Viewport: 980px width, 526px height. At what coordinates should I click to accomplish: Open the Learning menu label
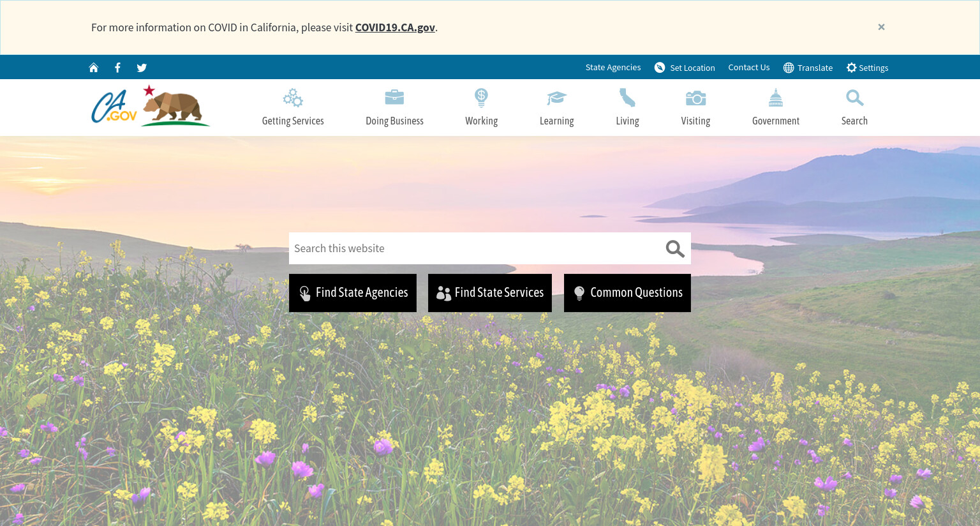pyautogui.click(x=556, y=121)
